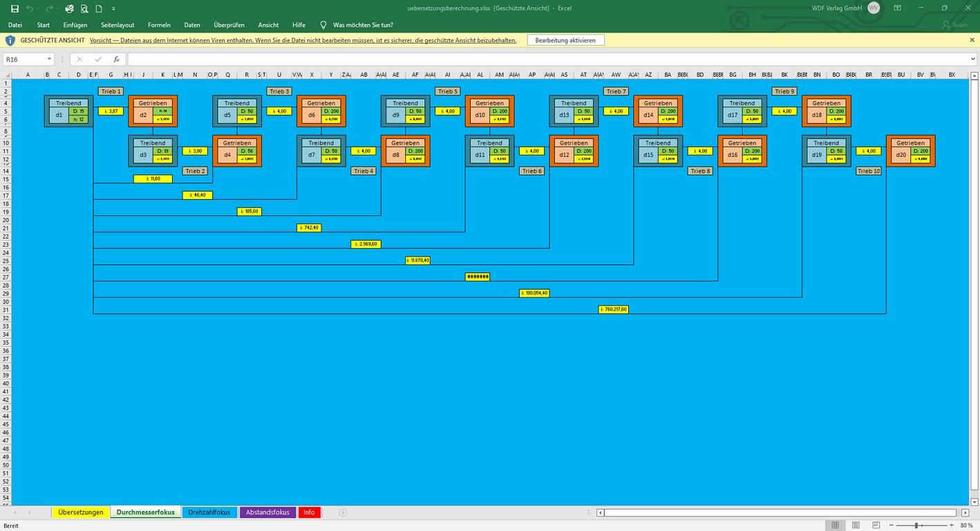Open the insert function fx button
The width and height of the screenshot is (980, 531).
point(116,59)
